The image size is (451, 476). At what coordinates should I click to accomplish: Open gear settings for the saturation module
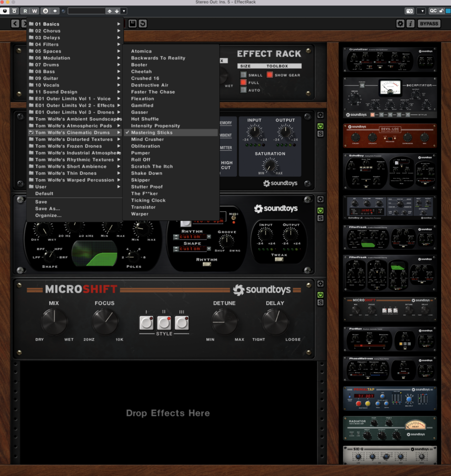click(x=320, y=115)
